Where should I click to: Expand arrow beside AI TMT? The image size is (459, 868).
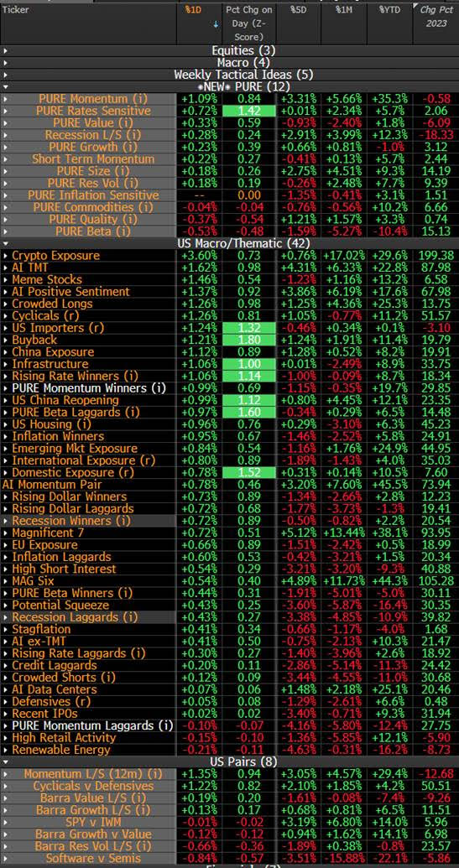click(5, 268)
